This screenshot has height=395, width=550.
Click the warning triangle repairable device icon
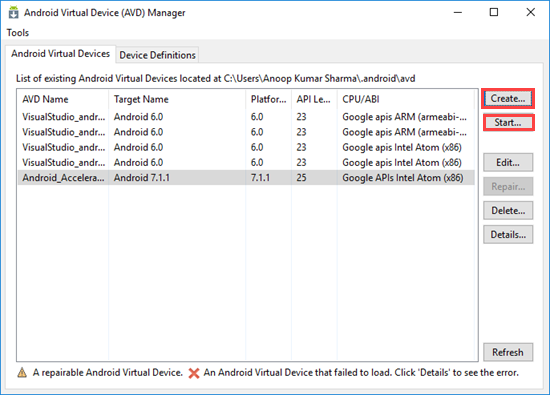pos(22,373)
